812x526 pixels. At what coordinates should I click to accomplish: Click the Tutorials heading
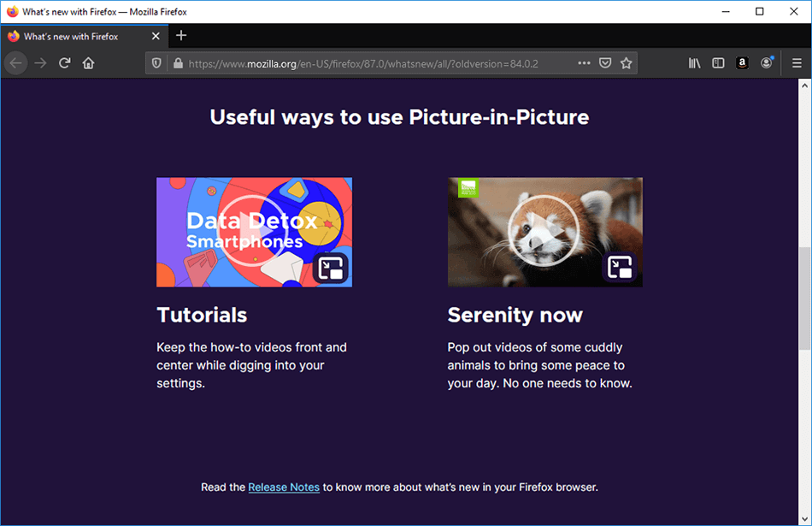point(202,315)
